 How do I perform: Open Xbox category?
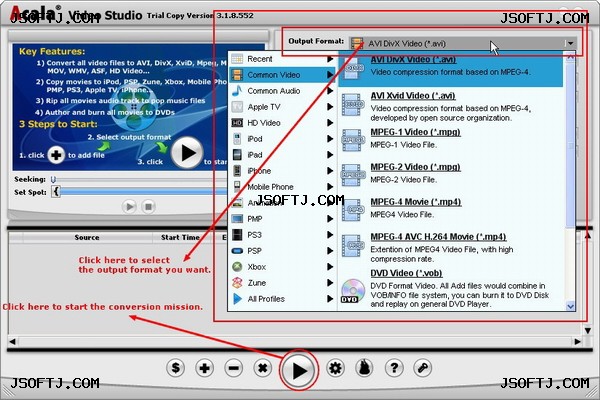[282, 267]
